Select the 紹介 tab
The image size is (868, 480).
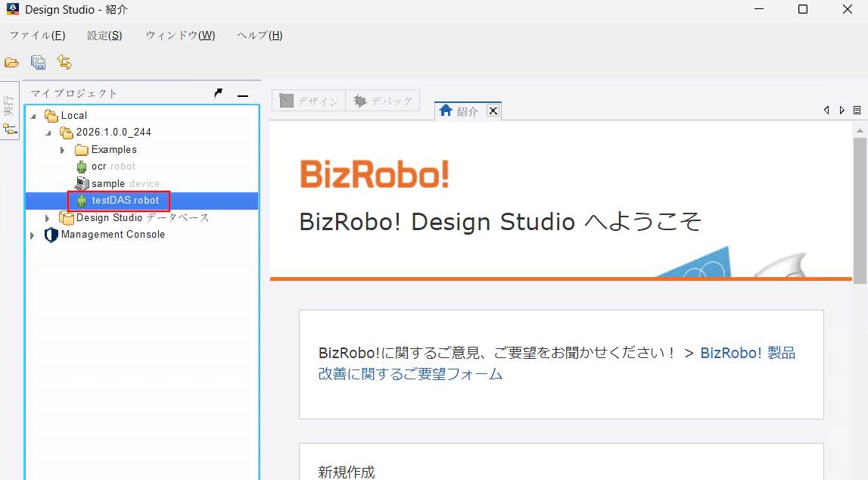pyautogui.click(x=468, y=111)
